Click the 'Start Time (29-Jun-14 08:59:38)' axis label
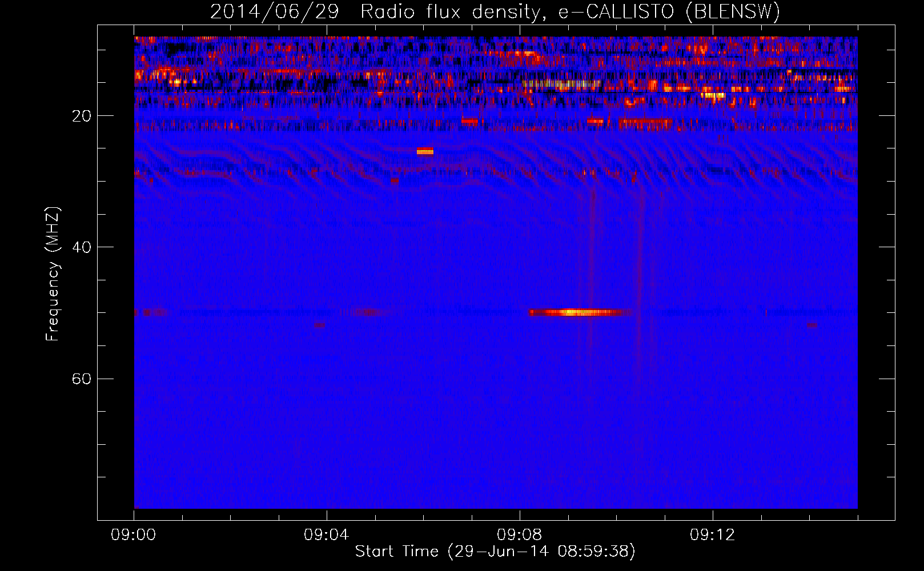This screenshot has width=924, height=571. point(495,552)
